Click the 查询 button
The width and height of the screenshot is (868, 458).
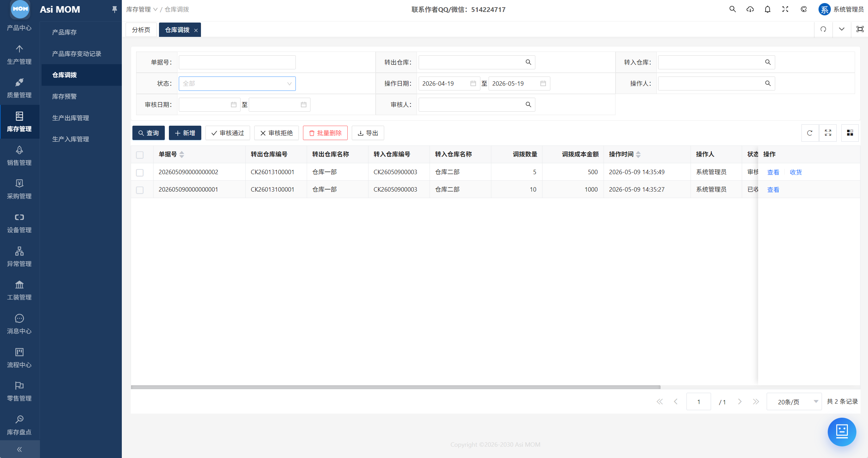pos(148,133)
